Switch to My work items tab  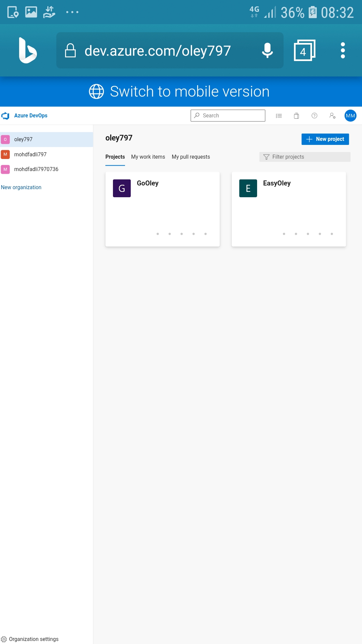148,157
